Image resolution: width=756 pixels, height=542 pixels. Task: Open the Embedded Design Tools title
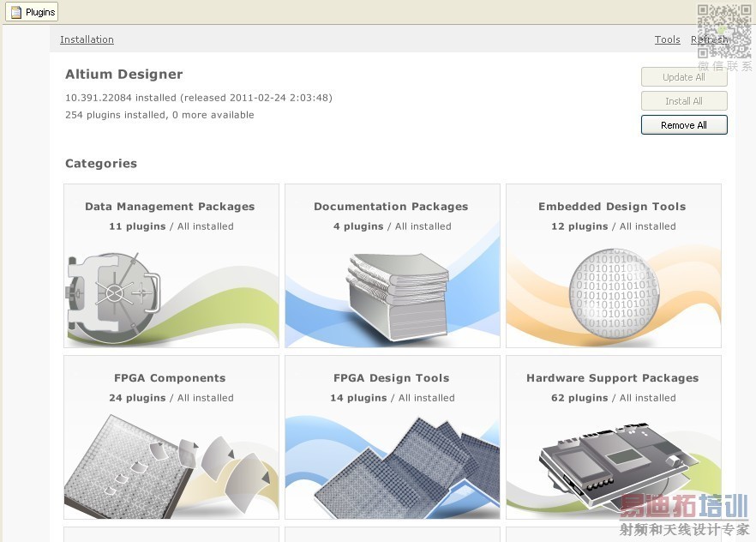pyautogui.click(x=612, y=207)
